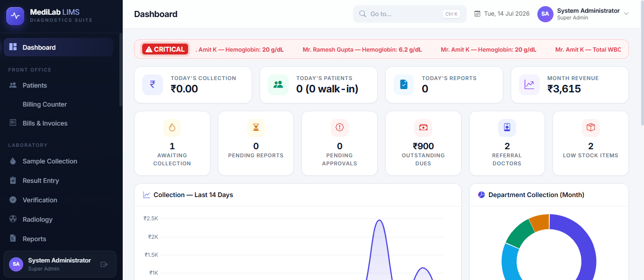The height and width of the screenshot is (280, 644).
Task: Click the ₹2.5K axis label
Action: pos(151,218)
